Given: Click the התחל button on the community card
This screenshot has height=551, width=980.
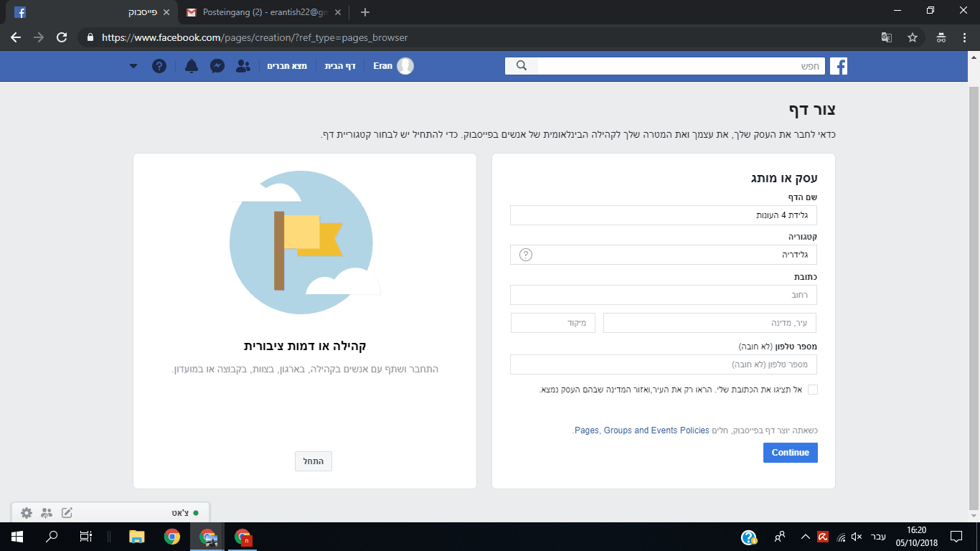Looking at the screenshot, I should click(314, 461).
